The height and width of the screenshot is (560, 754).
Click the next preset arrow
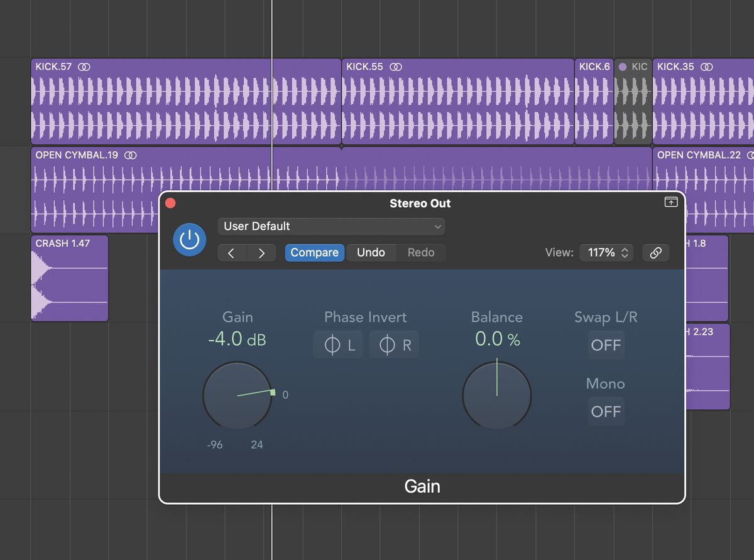261,252
